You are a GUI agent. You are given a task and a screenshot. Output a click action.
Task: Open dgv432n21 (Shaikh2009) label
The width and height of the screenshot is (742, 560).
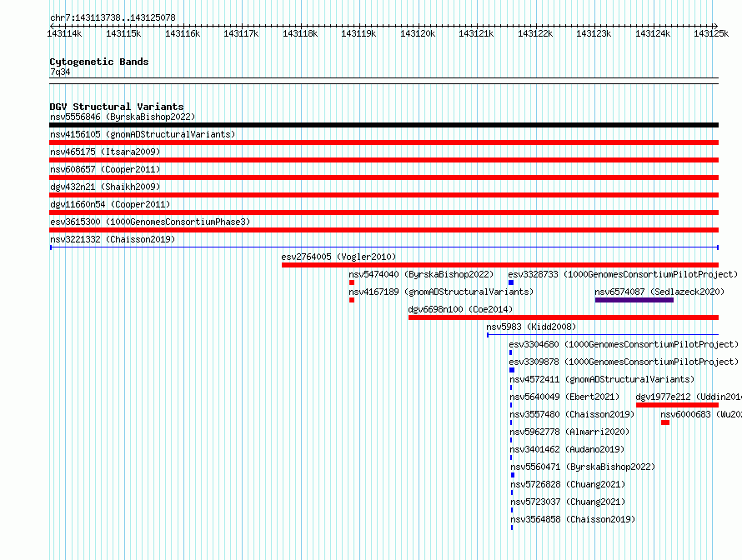105,187
